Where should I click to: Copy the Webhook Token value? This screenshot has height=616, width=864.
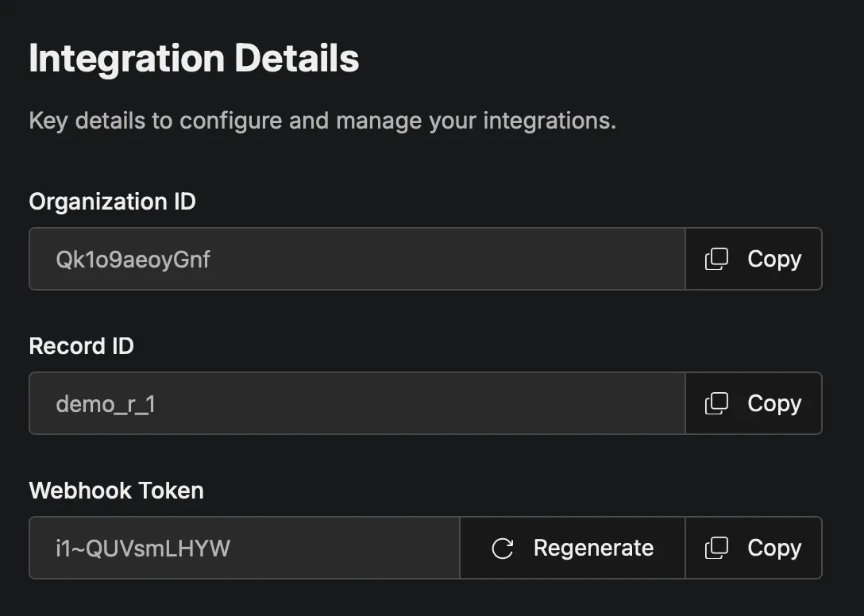[753, 548]
